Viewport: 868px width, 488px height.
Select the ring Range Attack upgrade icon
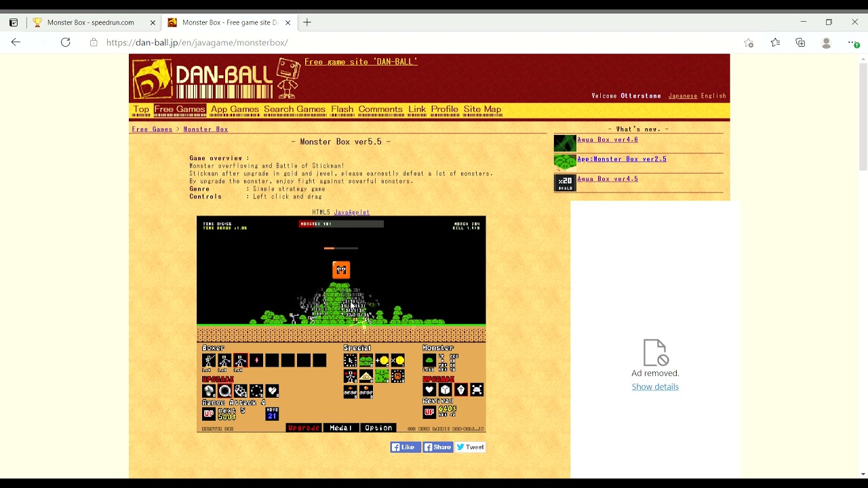click(225, 391)
